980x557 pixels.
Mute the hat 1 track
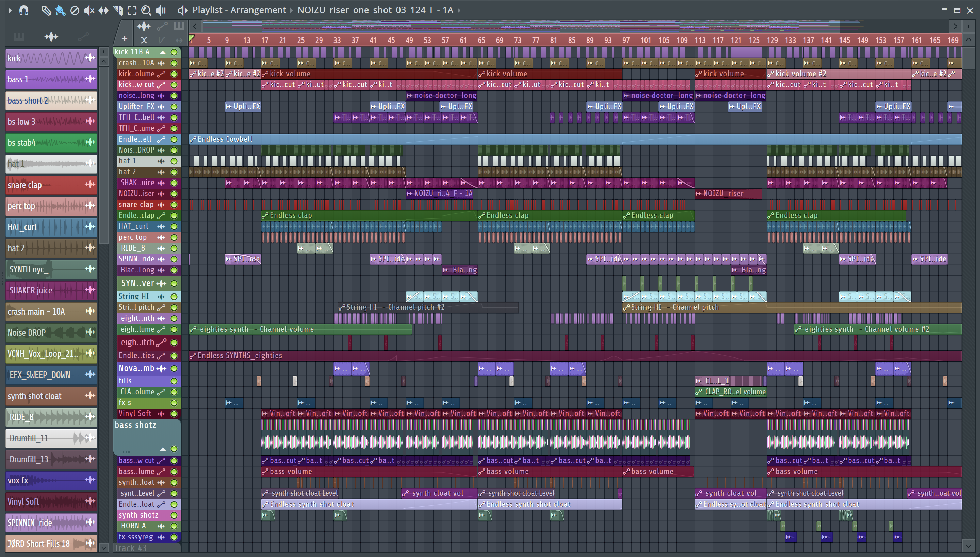tap(174, 161)
